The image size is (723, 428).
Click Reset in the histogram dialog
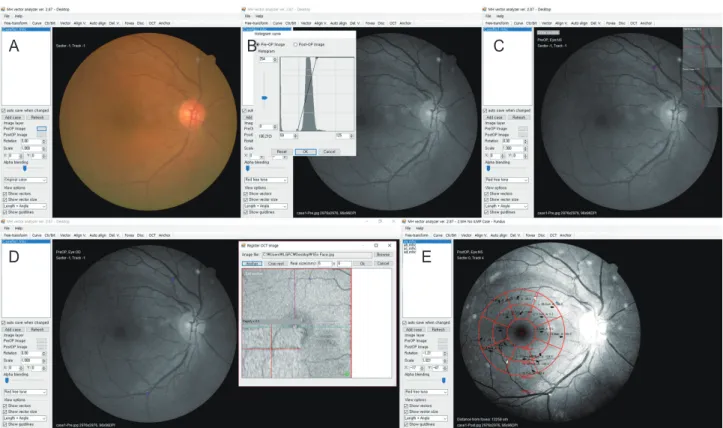[x=281, y=152]
